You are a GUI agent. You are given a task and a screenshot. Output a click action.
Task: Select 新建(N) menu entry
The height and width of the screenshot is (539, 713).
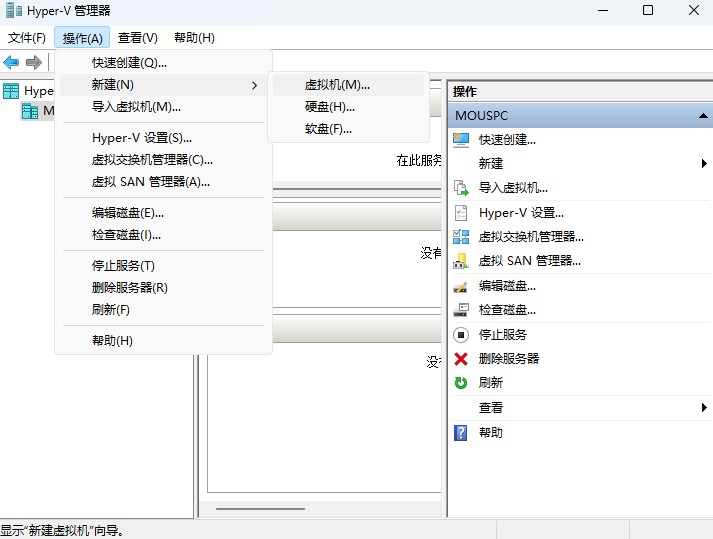[163, 85]
